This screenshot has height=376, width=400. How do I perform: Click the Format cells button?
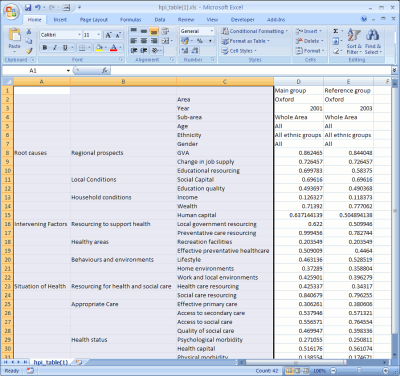point(310,51)
